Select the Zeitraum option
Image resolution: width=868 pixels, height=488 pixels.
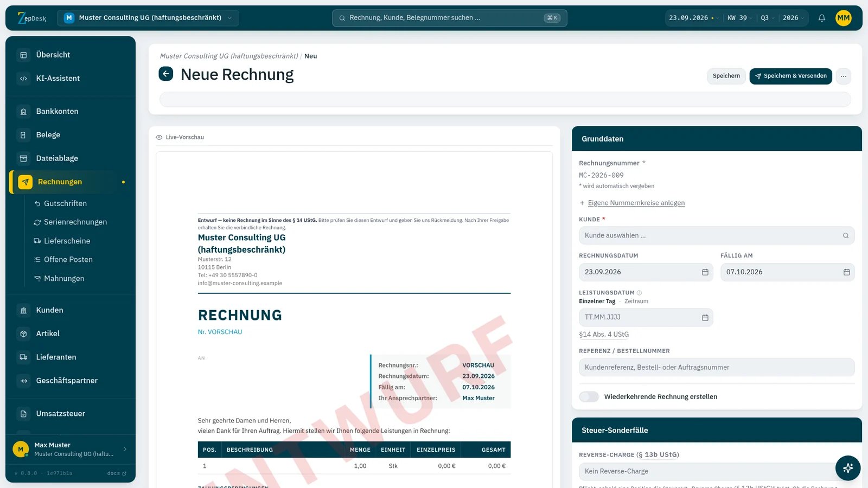coord(636,301)
